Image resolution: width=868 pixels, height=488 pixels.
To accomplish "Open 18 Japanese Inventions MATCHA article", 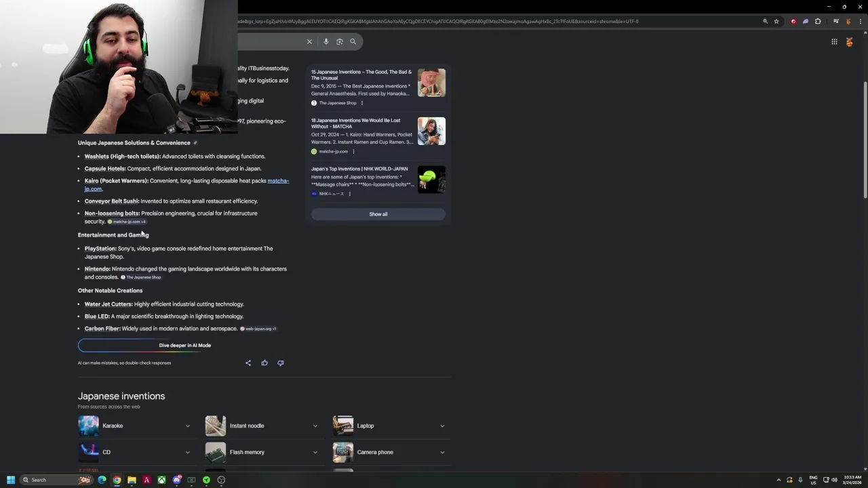I will coord(356,123).
